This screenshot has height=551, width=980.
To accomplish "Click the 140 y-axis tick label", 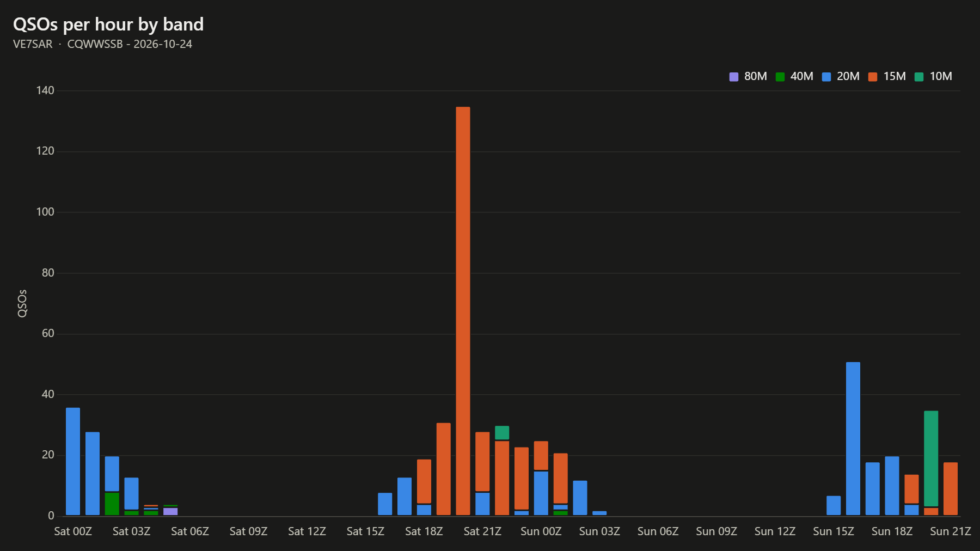I will coord(45,90).
